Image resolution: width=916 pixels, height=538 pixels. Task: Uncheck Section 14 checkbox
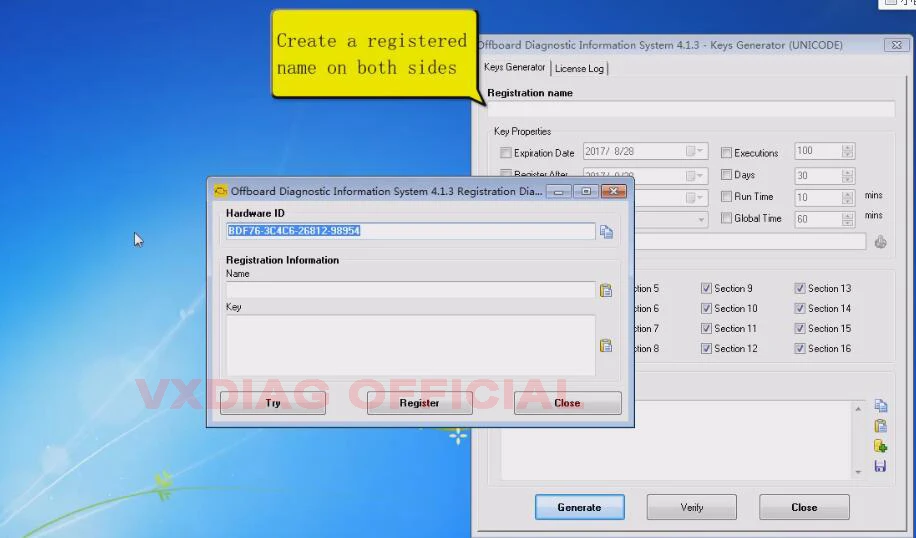pyautogui.click(x=800, y=308)
